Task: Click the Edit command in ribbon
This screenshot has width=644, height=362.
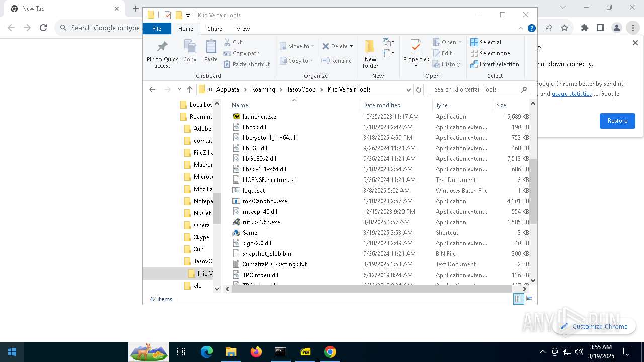Action: [x=442, y=53]
